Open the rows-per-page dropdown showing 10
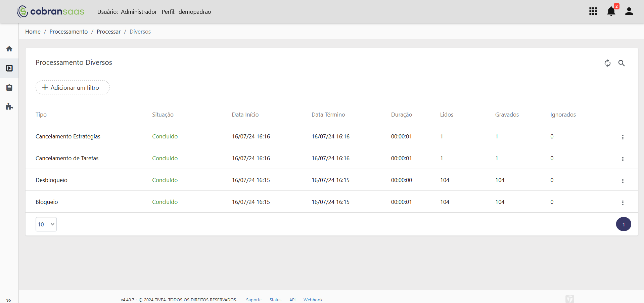The height and width of the screenshot is (303, 644). (46, 224)
